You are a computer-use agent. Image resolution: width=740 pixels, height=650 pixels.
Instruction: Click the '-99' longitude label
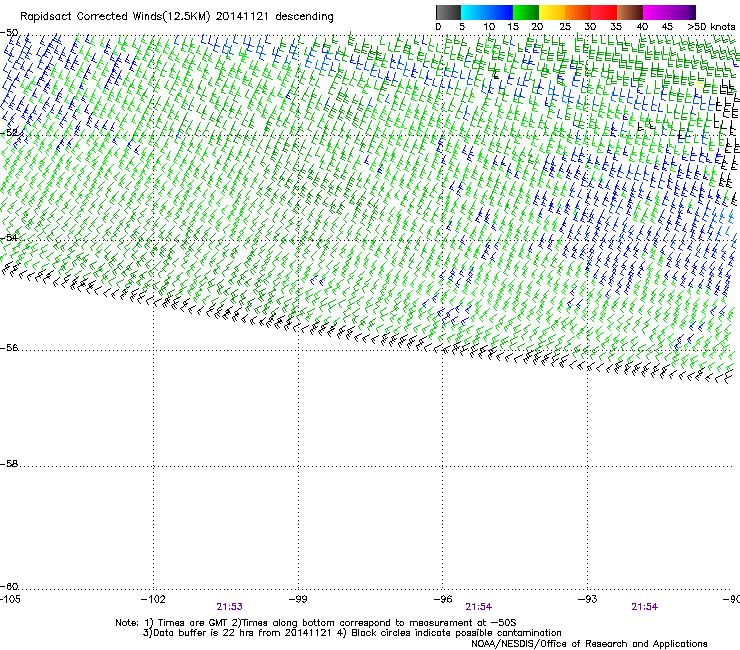pos(298,599)
